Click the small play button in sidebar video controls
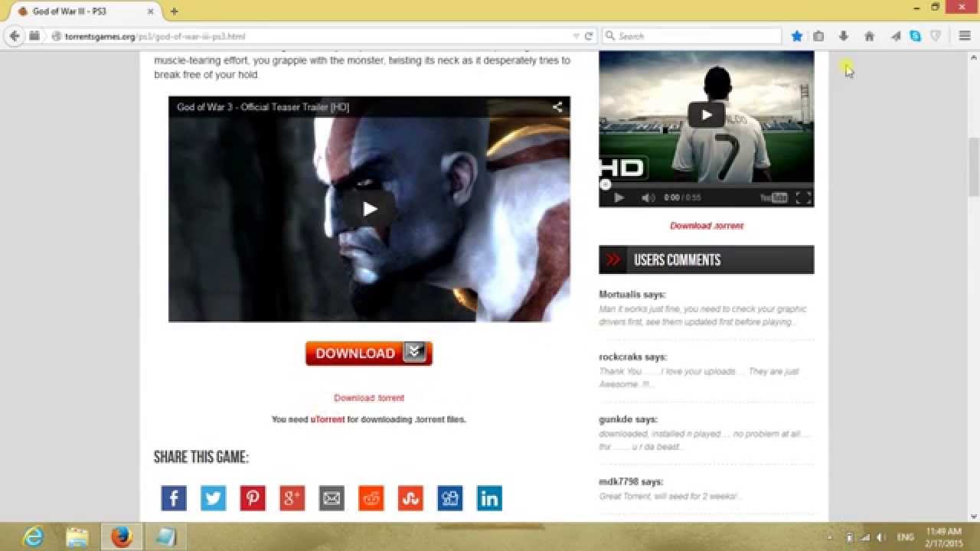The image size is (980, 551). coord(619,197)
